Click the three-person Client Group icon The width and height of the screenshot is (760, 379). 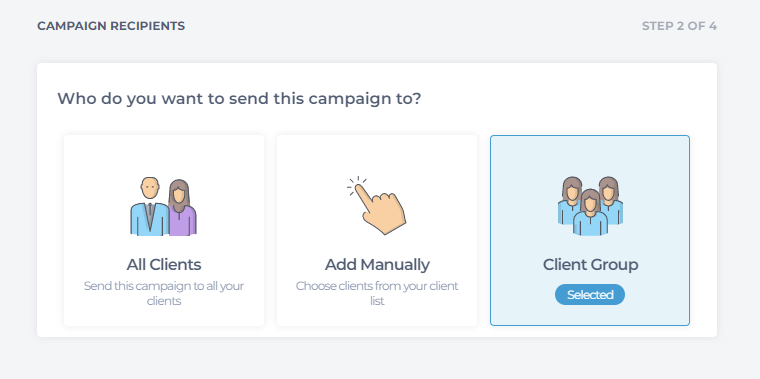[x=590, y=206]
